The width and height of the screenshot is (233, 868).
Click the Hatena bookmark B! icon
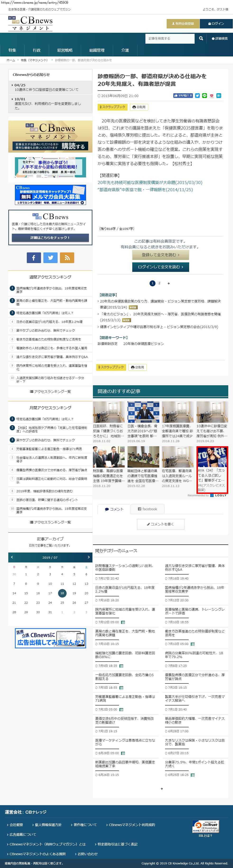point(219,96)
